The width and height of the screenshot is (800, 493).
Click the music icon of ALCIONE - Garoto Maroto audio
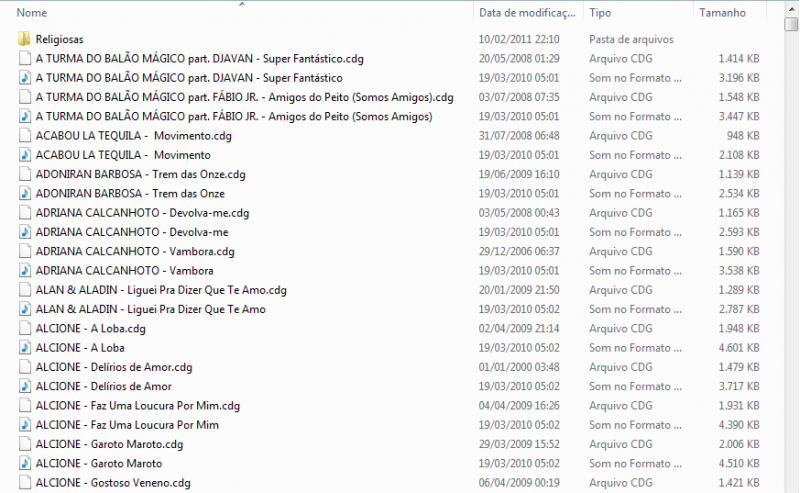tap(24, 463)
